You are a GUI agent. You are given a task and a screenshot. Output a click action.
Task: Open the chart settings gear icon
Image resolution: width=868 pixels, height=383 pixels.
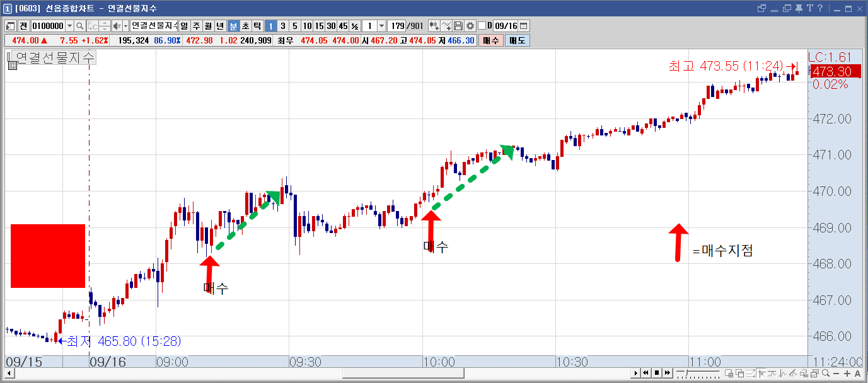(470, 26)
